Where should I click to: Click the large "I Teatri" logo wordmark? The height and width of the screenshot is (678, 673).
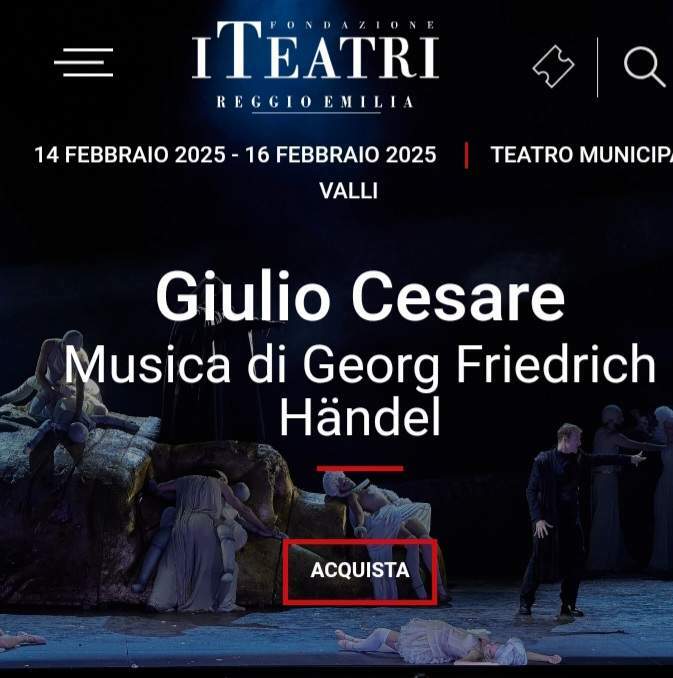click(x=315, y=51)
